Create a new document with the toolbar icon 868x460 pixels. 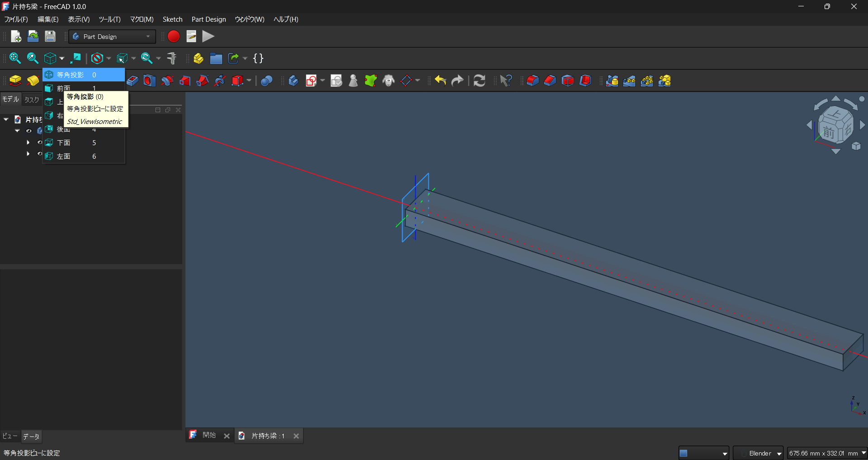(x=16, y=36)
